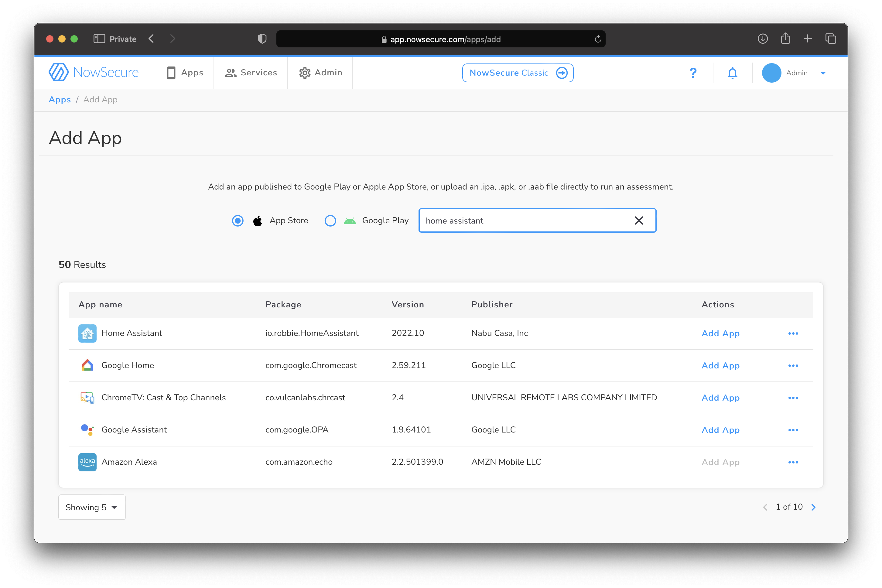Open a new tab with plus icon
The image size is (882, 588).
coord(808,39)
